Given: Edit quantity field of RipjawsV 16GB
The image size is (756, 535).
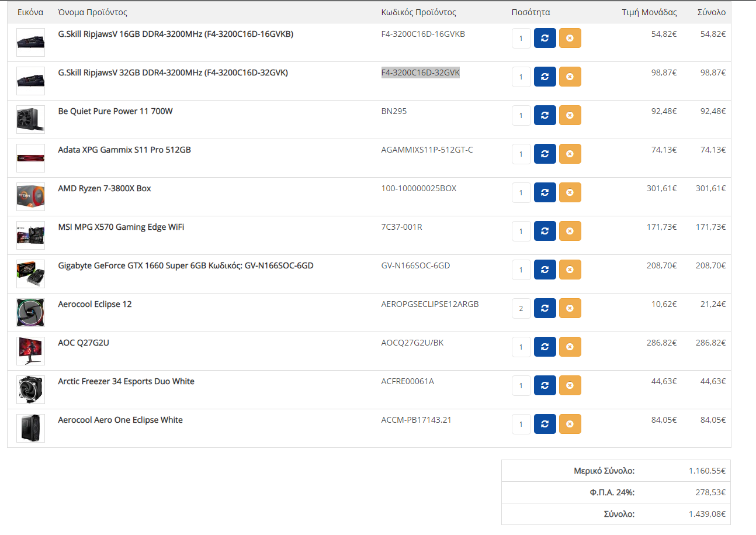Looking at the screenshot, I should (x=521, y=39).
